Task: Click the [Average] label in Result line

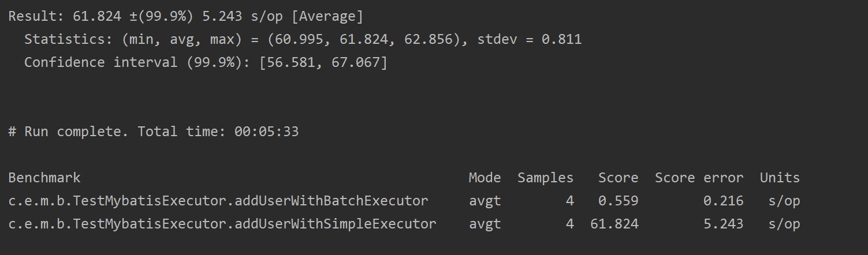Action: [x=327, y=17]
